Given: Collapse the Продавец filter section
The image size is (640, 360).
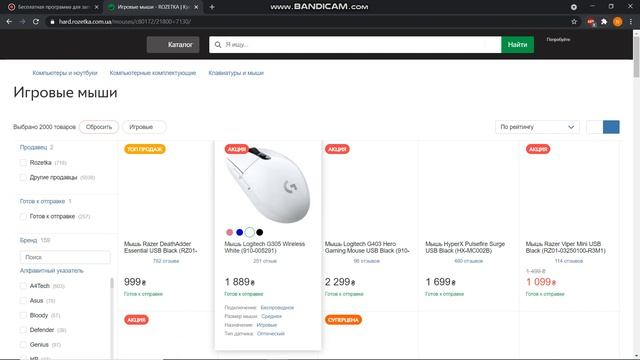Looking at the screenshot, I should (x=33, y=147).
